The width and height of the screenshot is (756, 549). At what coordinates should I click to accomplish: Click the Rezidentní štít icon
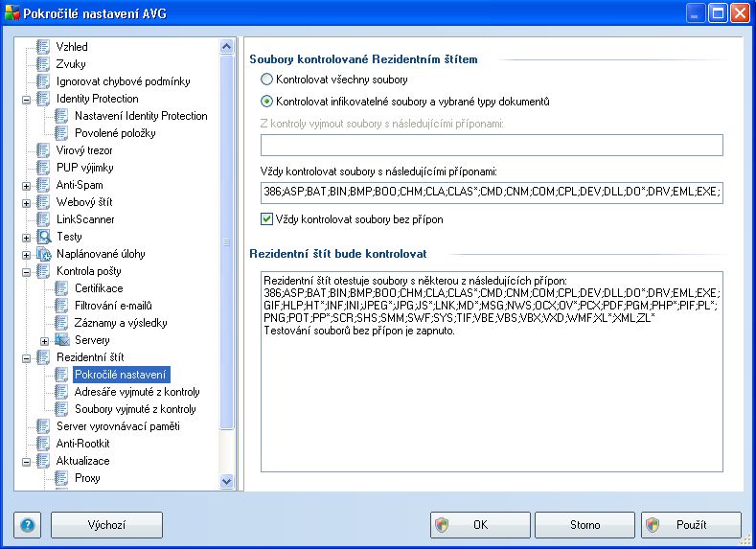43,357
